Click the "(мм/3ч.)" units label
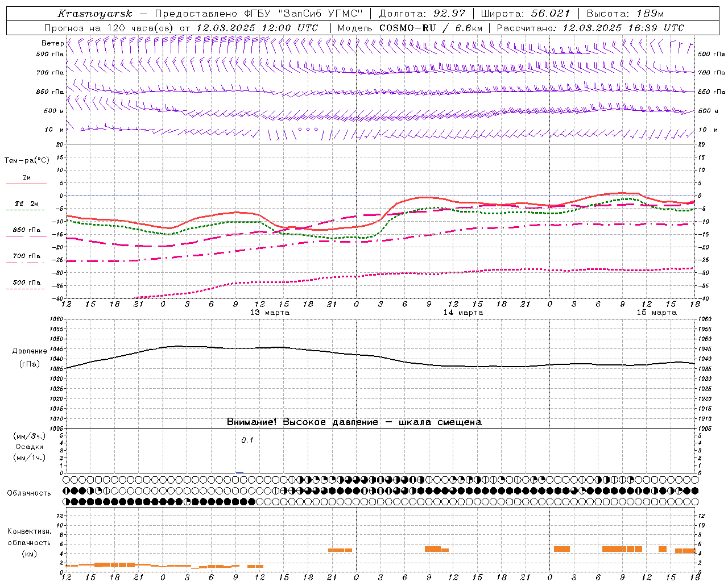The image size is (728, 582). pyautogui.click(x=30, y=436)
